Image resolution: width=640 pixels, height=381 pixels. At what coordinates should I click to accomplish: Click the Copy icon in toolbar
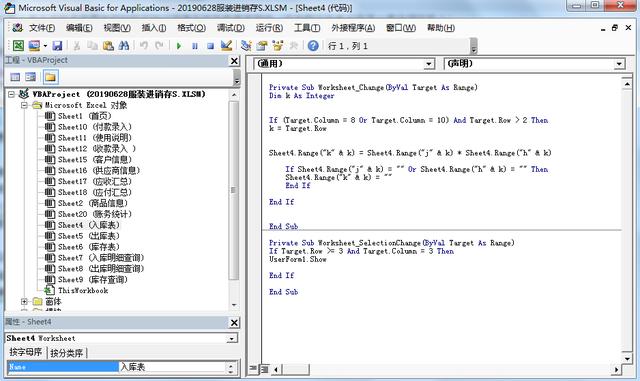(x=92, y=46)
